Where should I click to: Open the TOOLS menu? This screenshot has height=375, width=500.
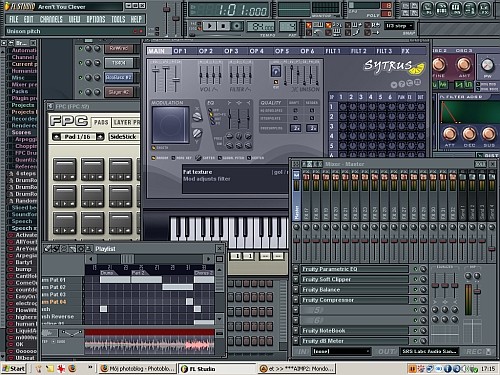[x=118, y=19]
